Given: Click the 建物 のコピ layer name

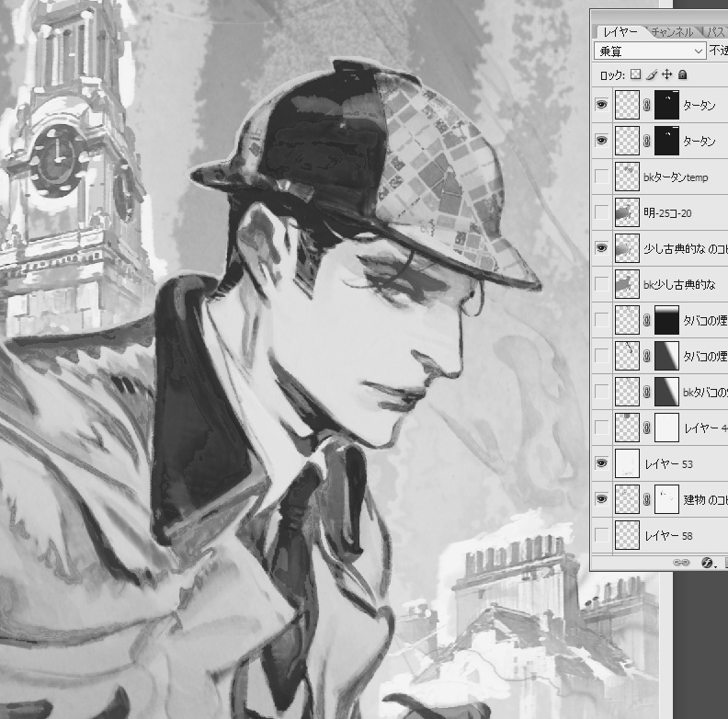Looking at the screenshot, I should coord(705,500).
